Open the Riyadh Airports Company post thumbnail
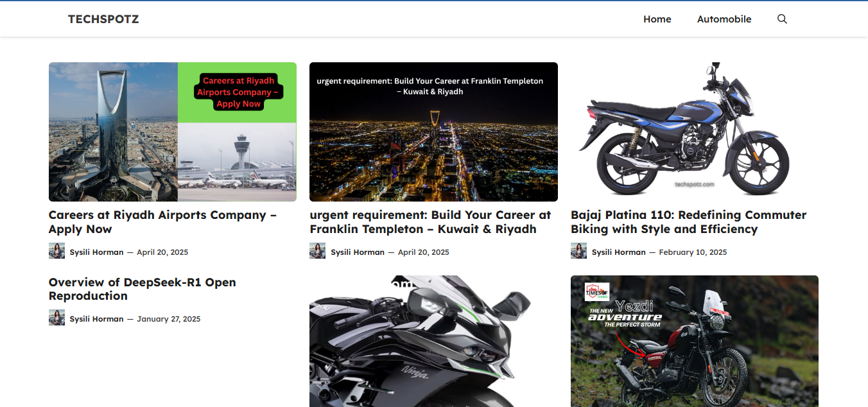 tap(173, 132)
